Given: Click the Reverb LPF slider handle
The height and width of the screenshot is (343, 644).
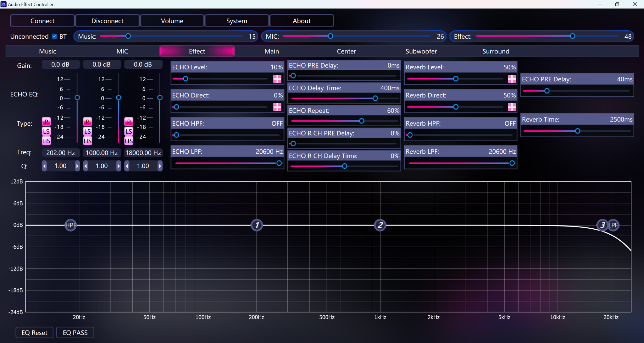Looking at the screenshot, I should (x=512, y=163).
